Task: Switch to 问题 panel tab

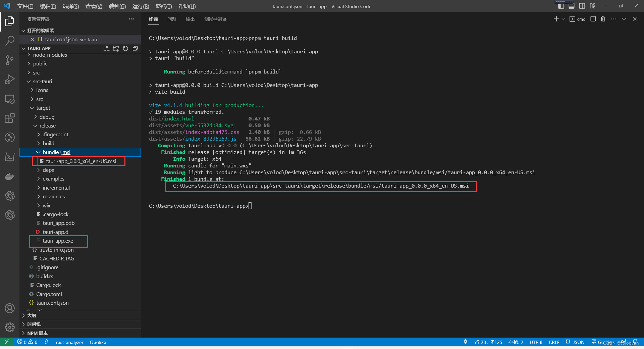Action: pos(172,19)
